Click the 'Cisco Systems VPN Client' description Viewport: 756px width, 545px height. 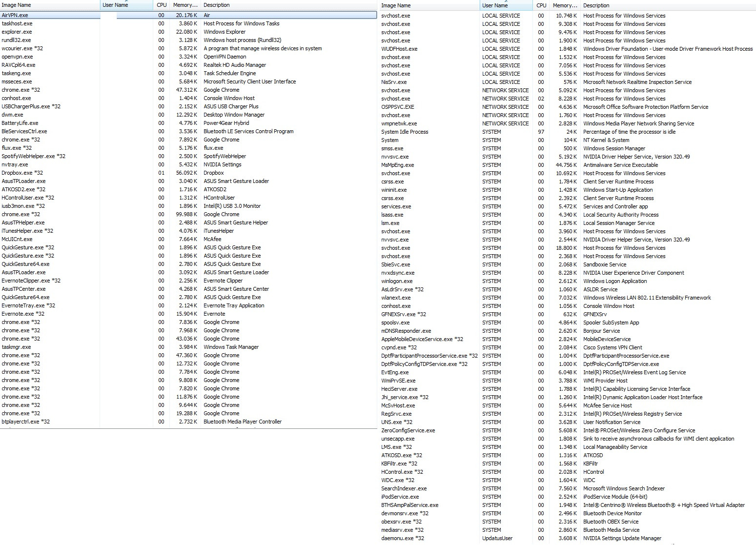tap(613, 347)
